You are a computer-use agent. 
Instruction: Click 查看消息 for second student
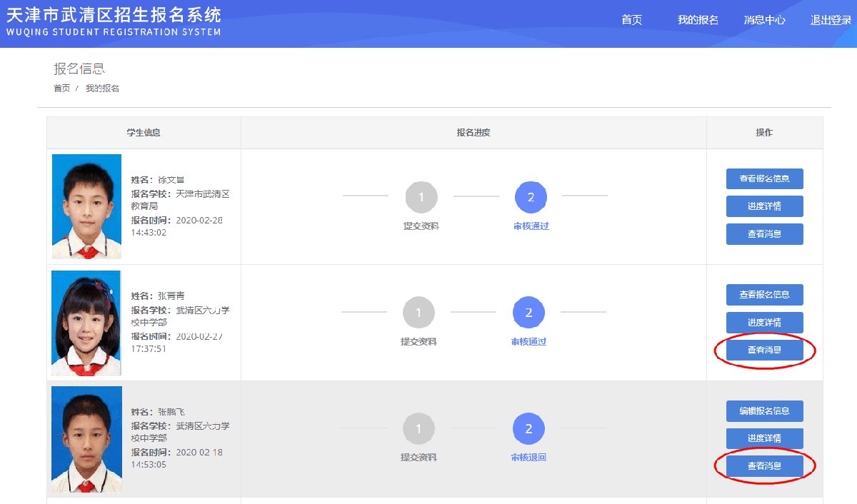(x=764, y=350)
